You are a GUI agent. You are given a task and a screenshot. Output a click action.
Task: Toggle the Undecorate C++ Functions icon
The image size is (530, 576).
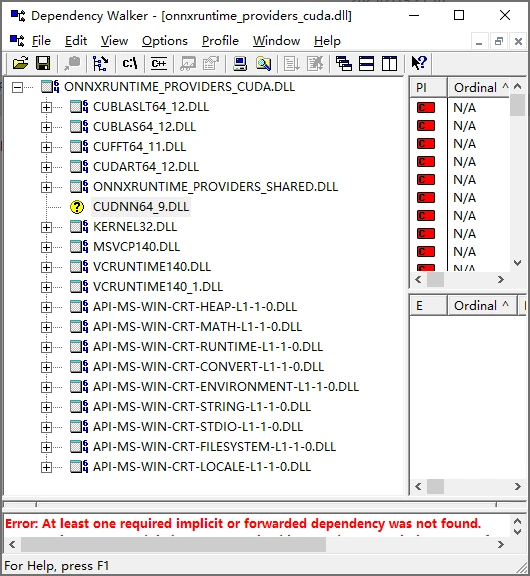pos(159,64)
